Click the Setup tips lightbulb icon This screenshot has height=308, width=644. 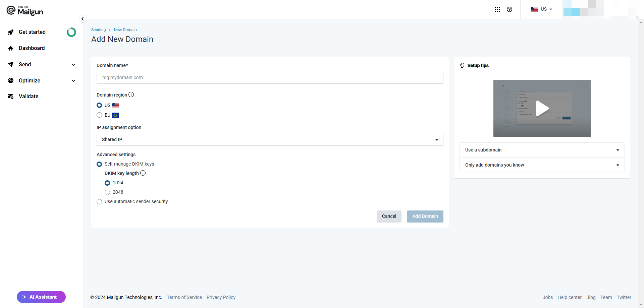(x=462, y=66)
